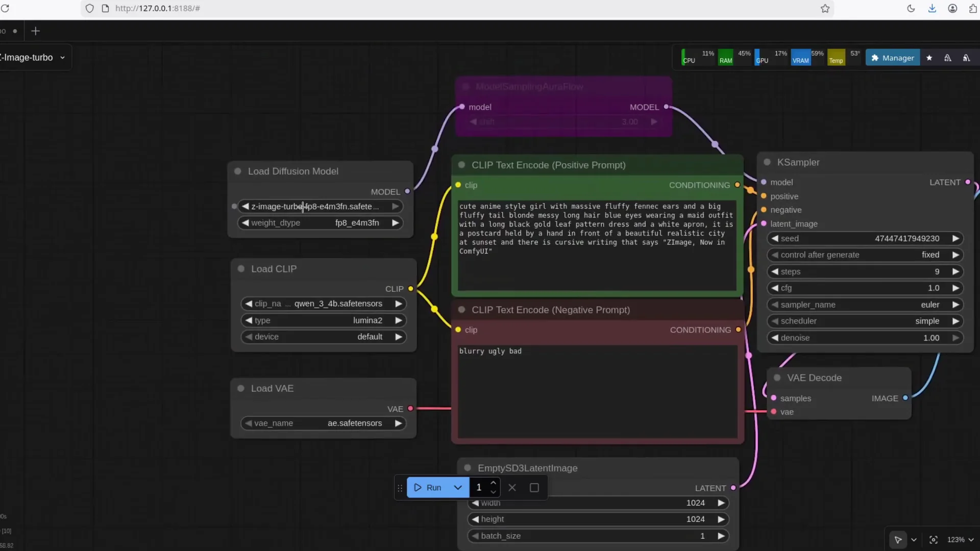Collapse the Load Diffusion Model node via its dot
The height and width of the screenshot is (551, 980).
point(238,171)
